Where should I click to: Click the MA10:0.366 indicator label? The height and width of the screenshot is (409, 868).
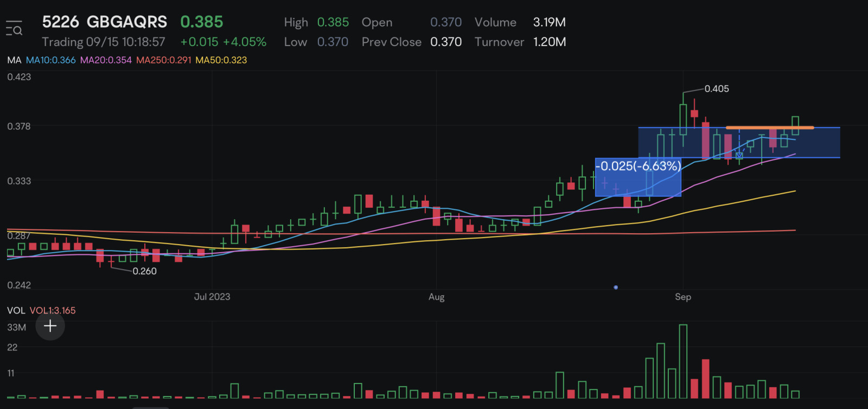pyautogui.click(x=51, y=60)
